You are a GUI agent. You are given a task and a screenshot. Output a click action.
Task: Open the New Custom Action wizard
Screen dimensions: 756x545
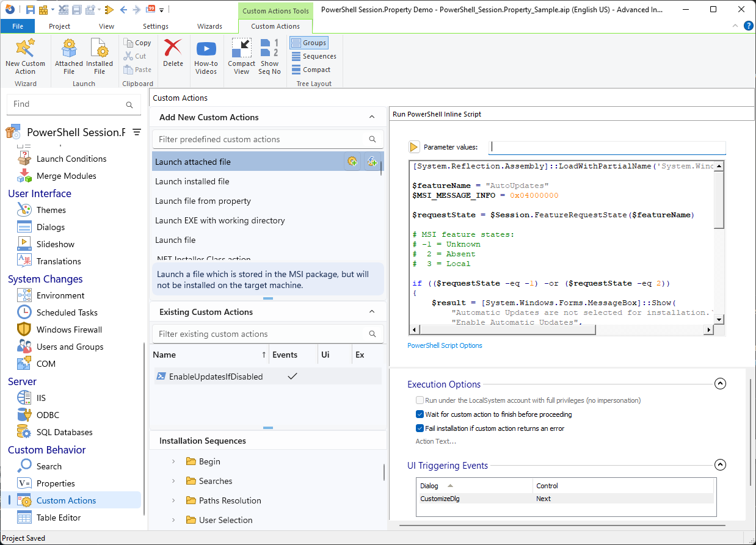pyautogui.click(x=25, y=56)
